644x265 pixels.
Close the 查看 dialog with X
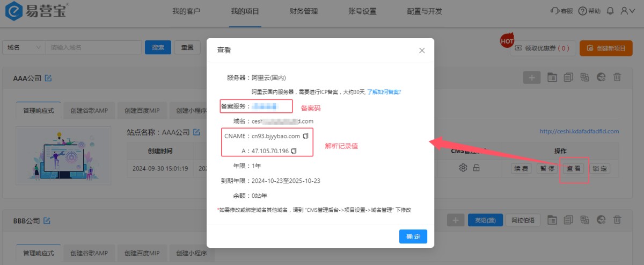click(x=422, y=51)
